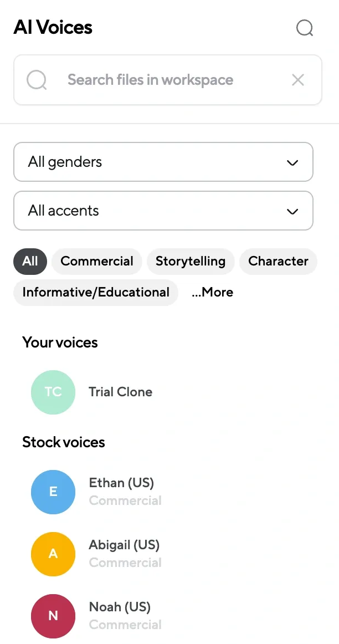Clear the search field using the X icon
The width and height of the screenshot is (339, 644).
click(297, 80)
